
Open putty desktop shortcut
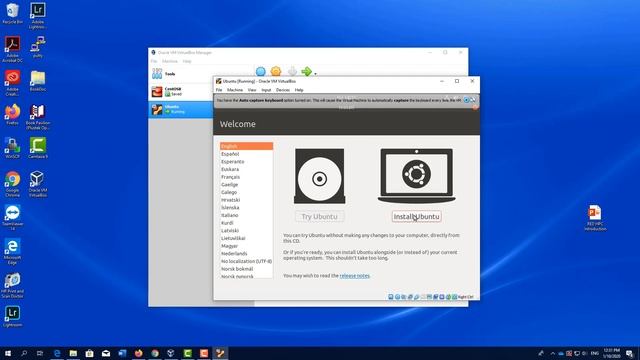coord(38,47)
